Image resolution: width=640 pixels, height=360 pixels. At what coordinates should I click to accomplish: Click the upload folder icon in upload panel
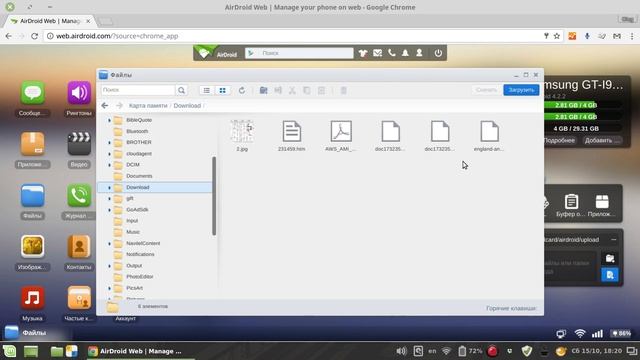pos(610,258)
